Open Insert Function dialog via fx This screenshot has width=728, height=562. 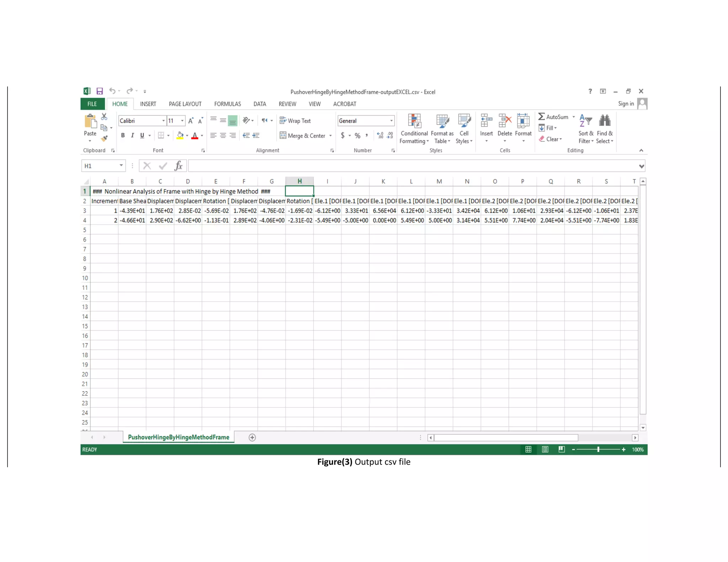click(178, 166)
